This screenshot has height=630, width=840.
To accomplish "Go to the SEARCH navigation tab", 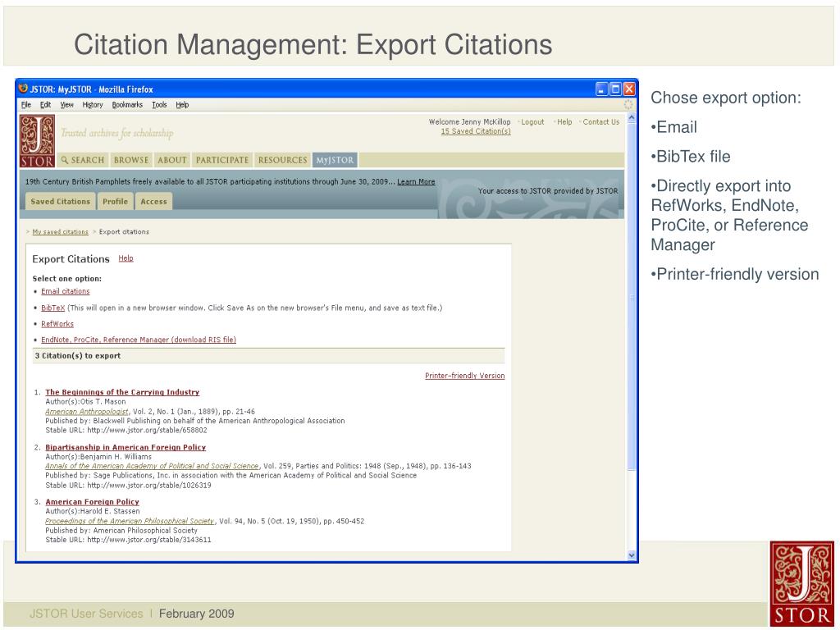I will (x=83, y=160).
